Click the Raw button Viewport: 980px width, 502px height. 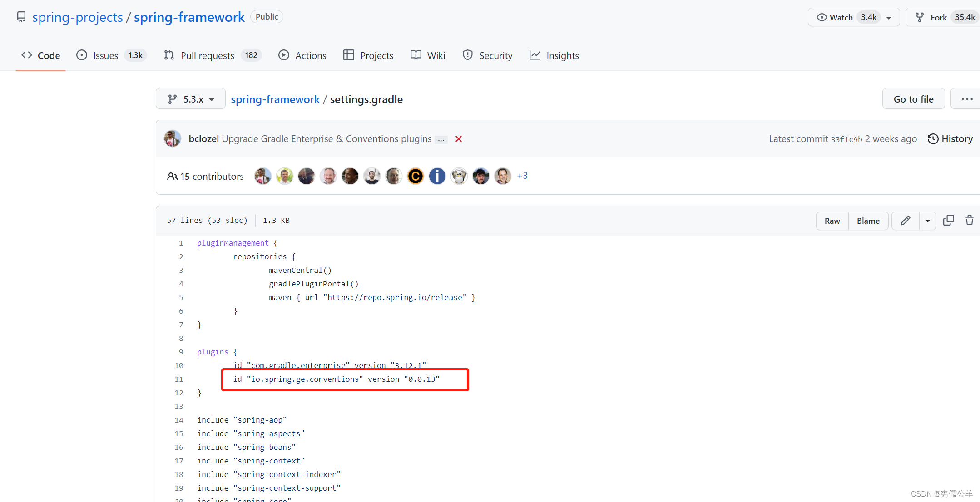(x=832, y=221)
